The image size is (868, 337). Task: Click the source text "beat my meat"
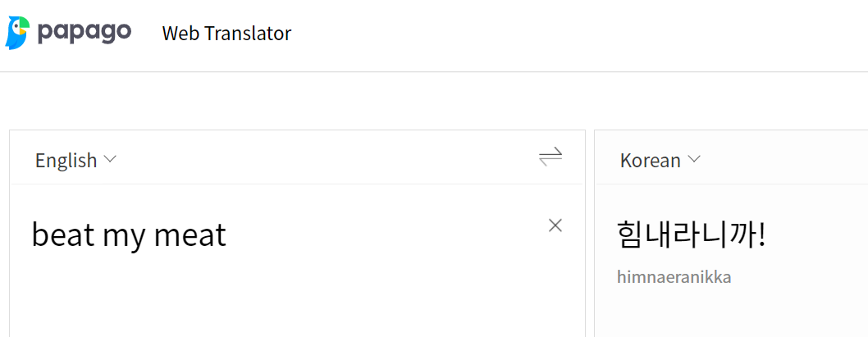[x=129, y=236]
